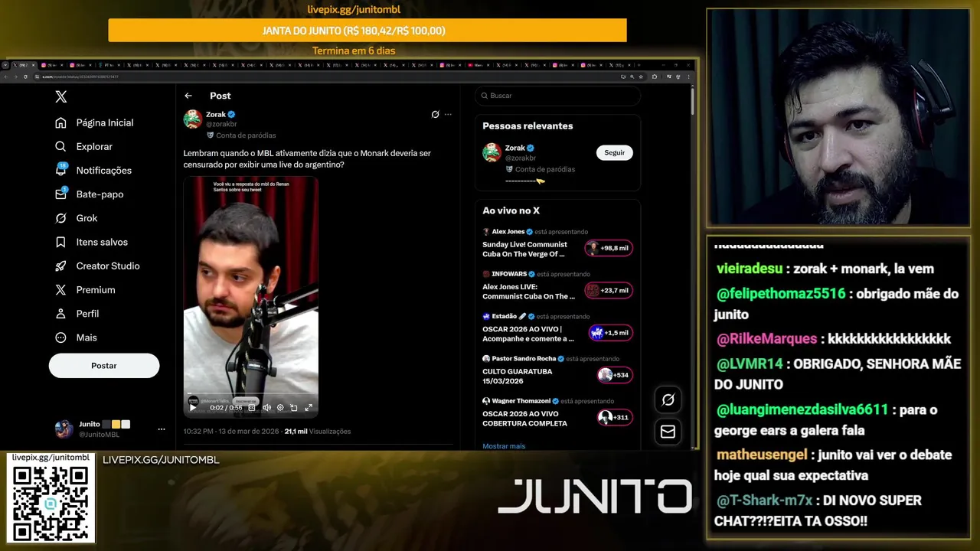The height and width of the screenshot is (551, 980).
Task: Click the JANTA DO JUNITO donation goal bar
Action: [367, 31]
